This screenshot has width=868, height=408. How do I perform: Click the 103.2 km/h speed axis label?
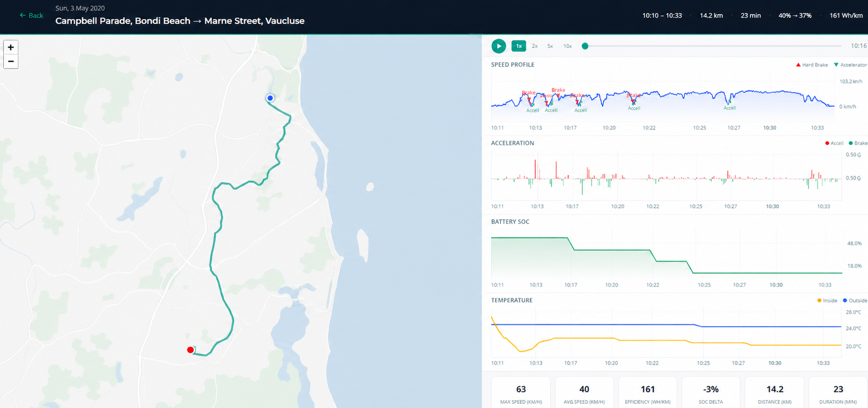click(x=851, y=82)
